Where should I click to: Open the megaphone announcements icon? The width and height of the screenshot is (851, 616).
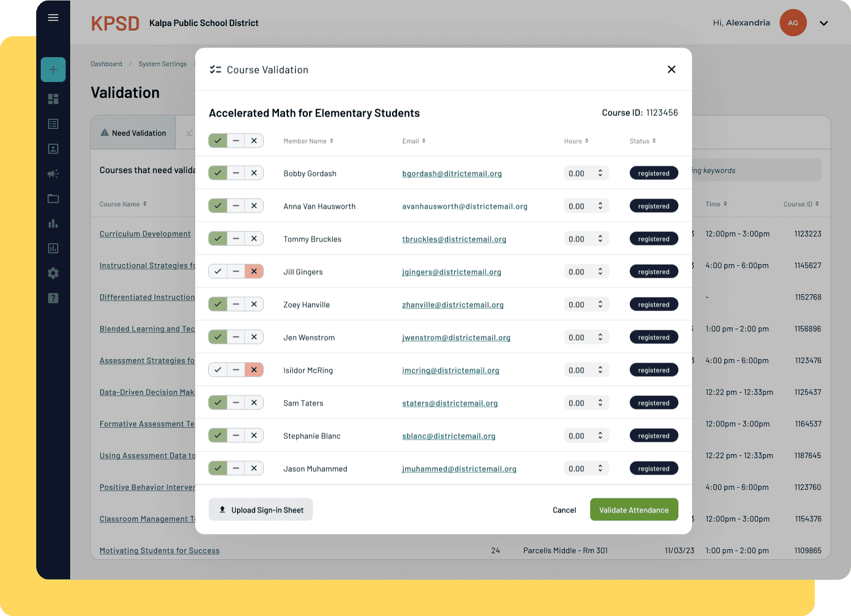pyautogui.click(x=53, y=174)
